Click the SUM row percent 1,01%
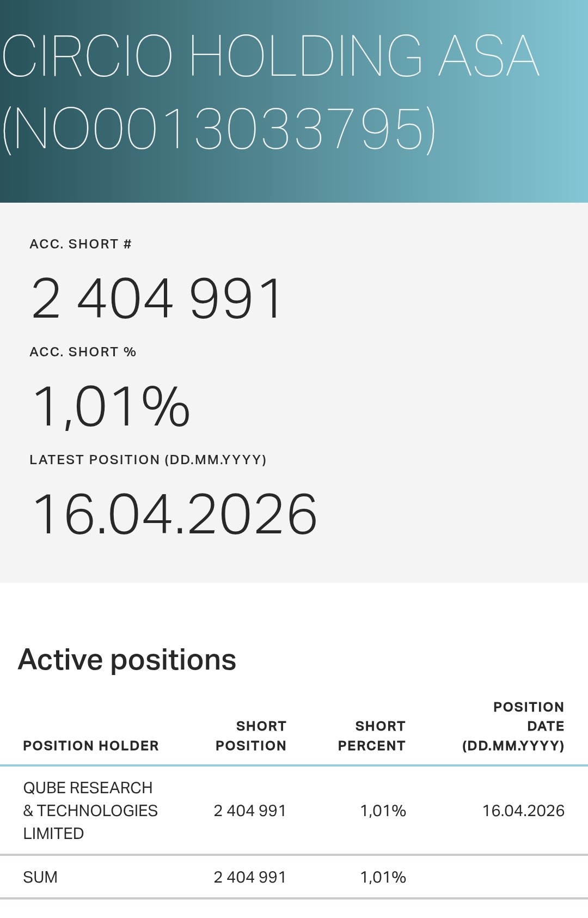The height and width of the screenshot is (918, 588). (383, 877)
